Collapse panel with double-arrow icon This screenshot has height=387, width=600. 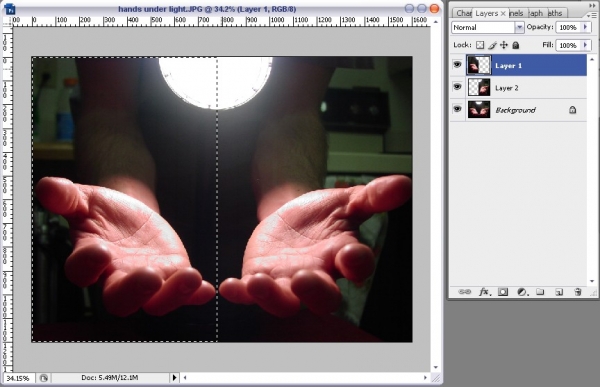[593, 5]
